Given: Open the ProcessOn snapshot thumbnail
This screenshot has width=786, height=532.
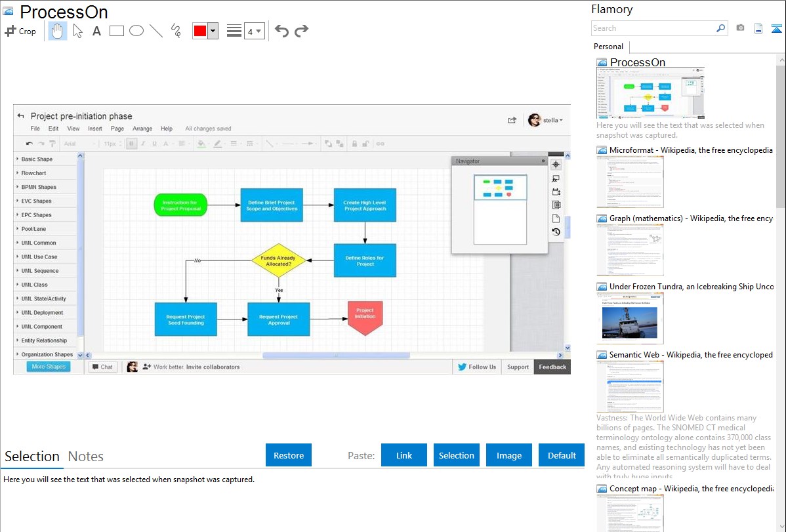Looking at the screenshot, I should click(x=650, y=92).
